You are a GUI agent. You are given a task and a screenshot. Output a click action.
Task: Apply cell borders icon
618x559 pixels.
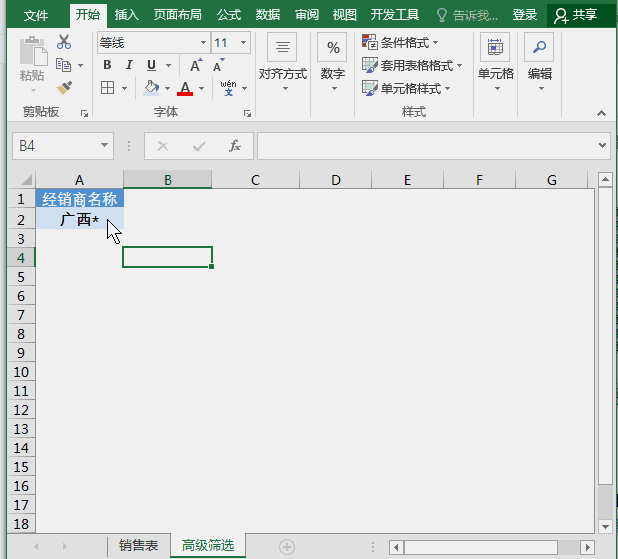point(108,88)
